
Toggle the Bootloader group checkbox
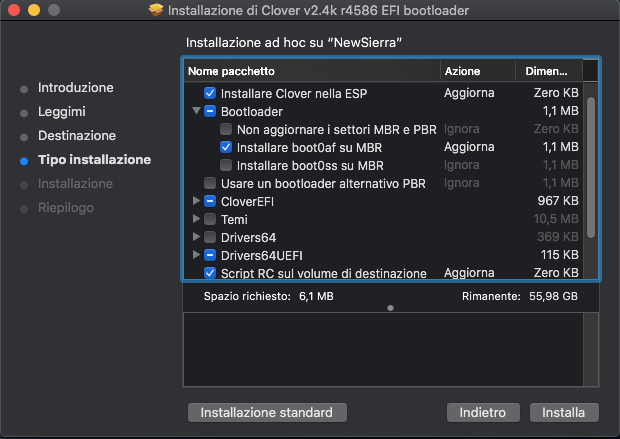click(210, 111)
